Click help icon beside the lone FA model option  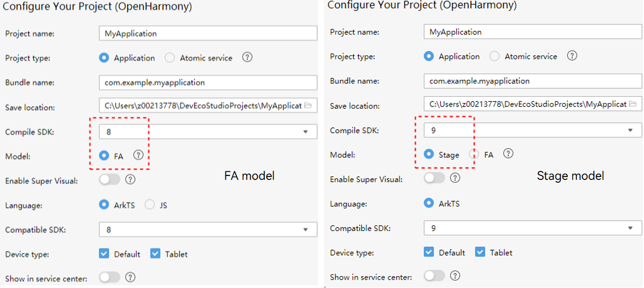(x=138, y=155)
